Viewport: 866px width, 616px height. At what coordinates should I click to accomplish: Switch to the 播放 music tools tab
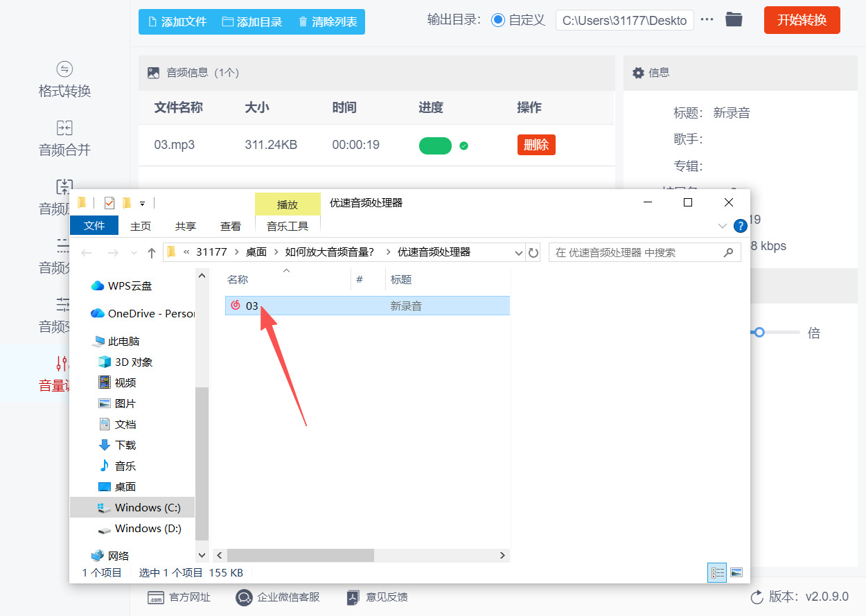pyautogui.click(x=288, y=204)
